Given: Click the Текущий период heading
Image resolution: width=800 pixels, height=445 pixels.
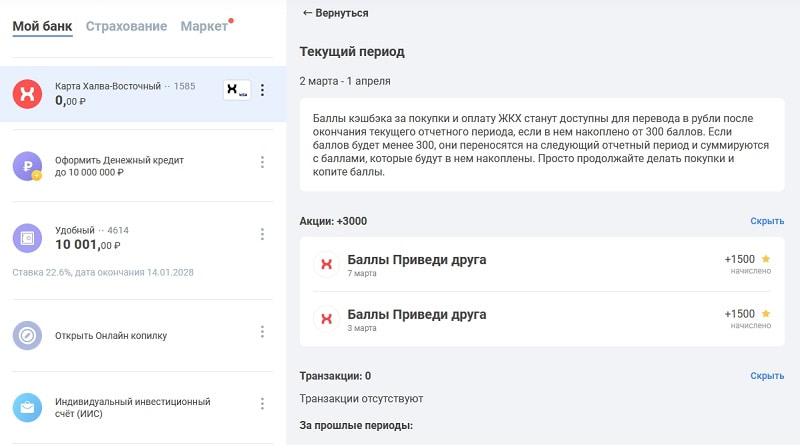Looking at the screenshot, I should 352,52.
